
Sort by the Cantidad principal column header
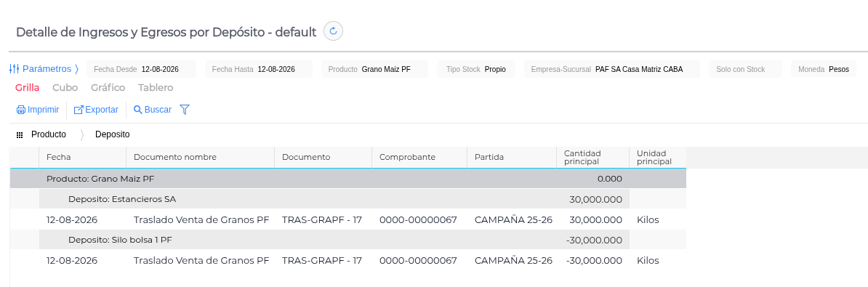click(593, 158)
